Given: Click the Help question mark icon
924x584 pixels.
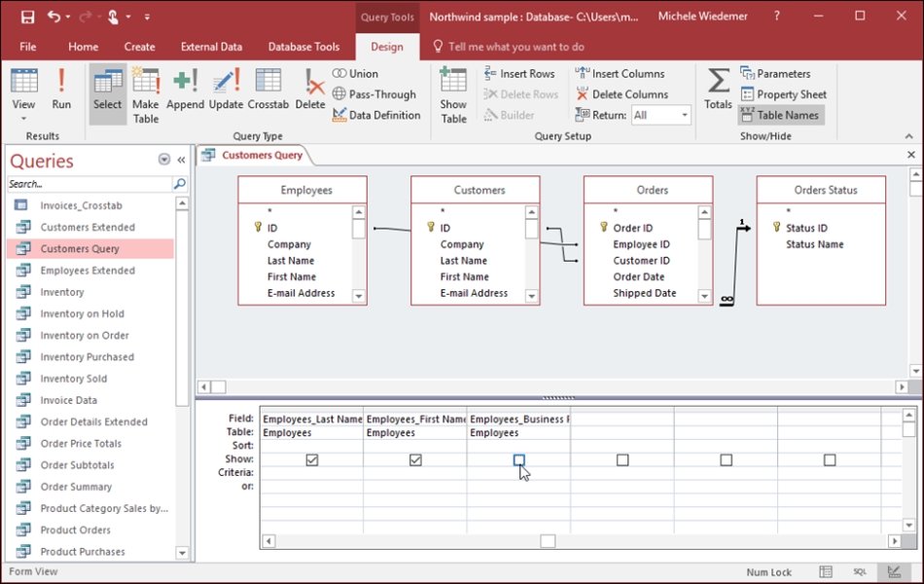Looking at the screenshot, I should click(x=777, y=17).
